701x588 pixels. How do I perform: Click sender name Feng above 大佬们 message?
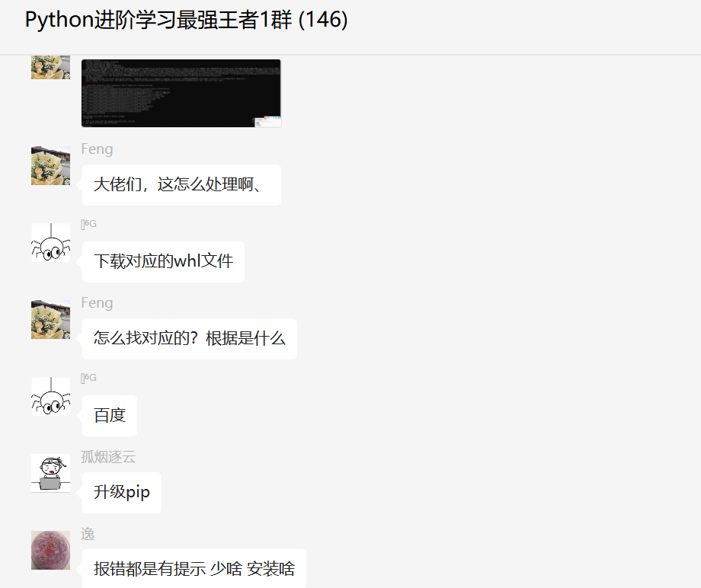click(x=97, y=149)
